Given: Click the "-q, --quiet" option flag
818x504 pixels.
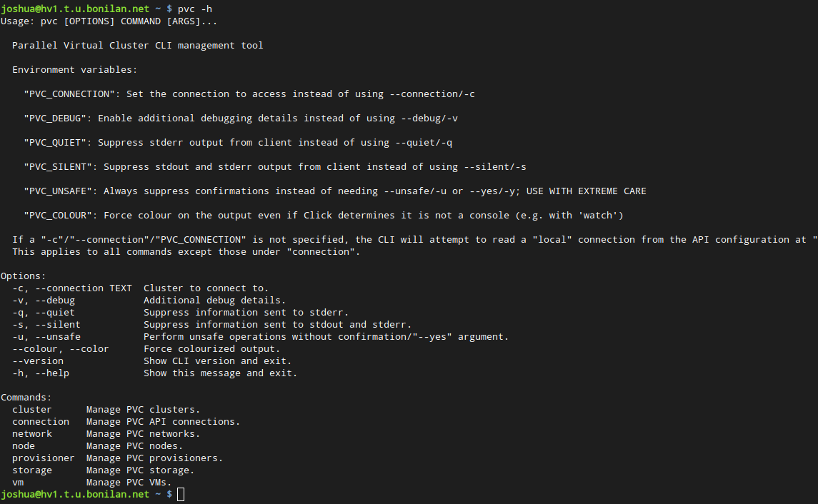Looking at the screenshot, I should coord(44,313).
